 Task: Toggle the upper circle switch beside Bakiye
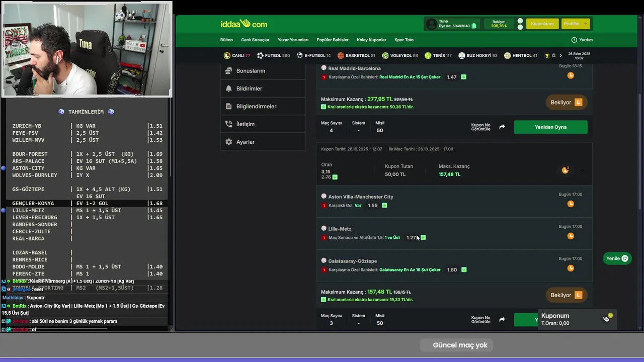[x=520, y=21]
